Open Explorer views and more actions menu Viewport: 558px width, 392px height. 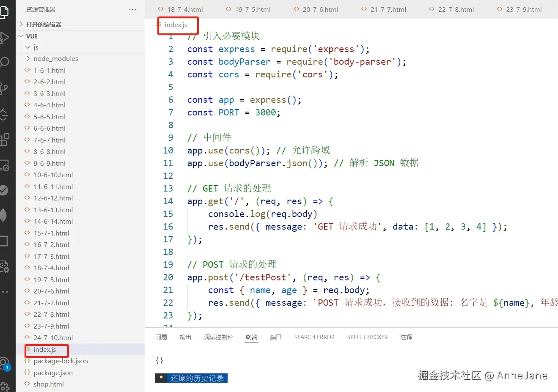click(x=132, y=9)
